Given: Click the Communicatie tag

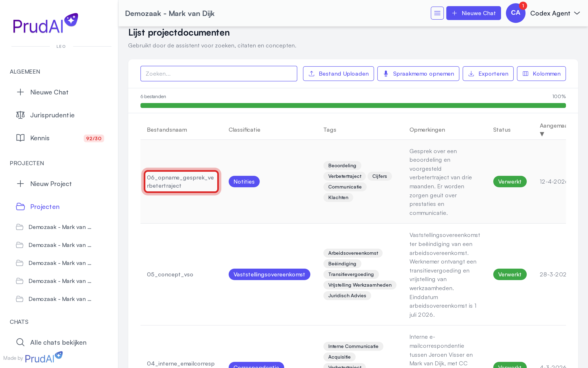Looking at the screenshot, I should (345, 187).
